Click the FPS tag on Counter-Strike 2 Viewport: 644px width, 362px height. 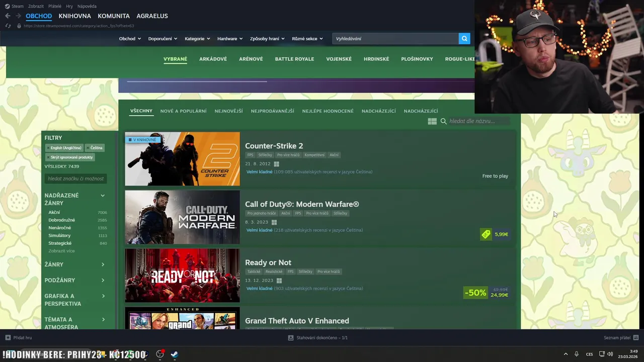[x=250, y=155]
